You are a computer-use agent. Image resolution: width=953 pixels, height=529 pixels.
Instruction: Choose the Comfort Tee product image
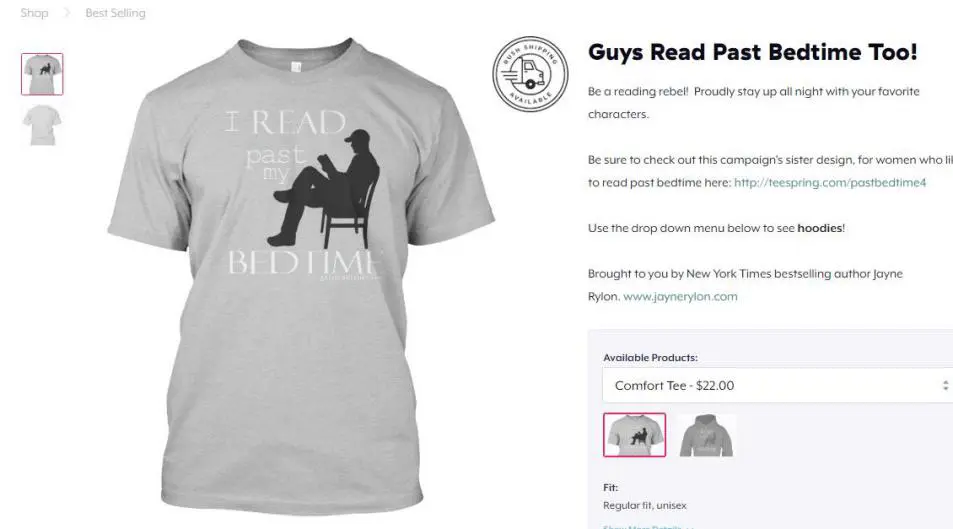click(x=635, y=435)
